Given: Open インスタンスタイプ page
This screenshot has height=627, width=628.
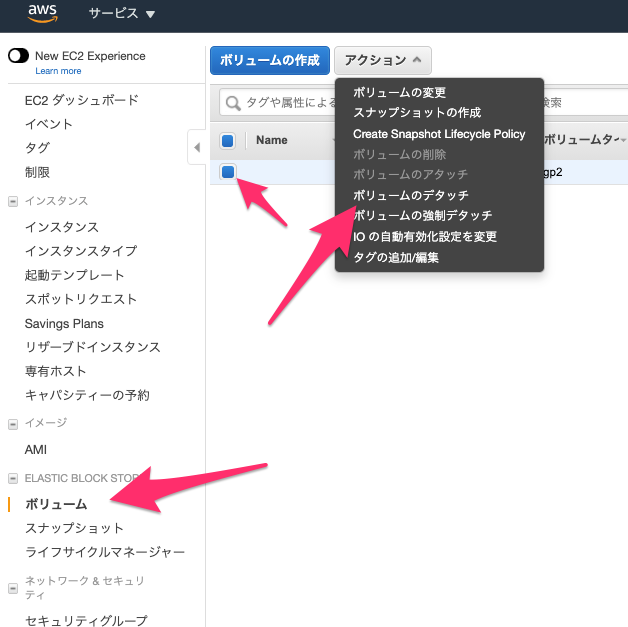Looking at the screenshot, I should pyautogui.click(x=81, y=251).
